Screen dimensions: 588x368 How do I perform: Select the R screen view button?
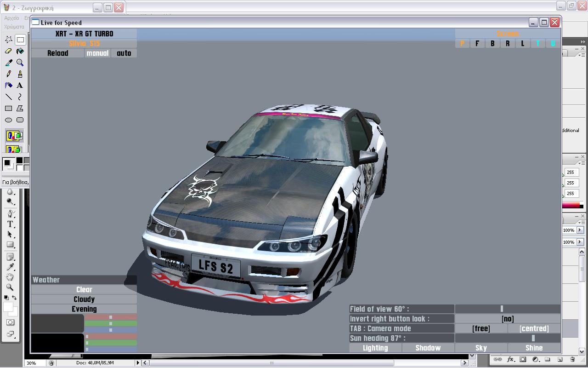pos(508,44)
